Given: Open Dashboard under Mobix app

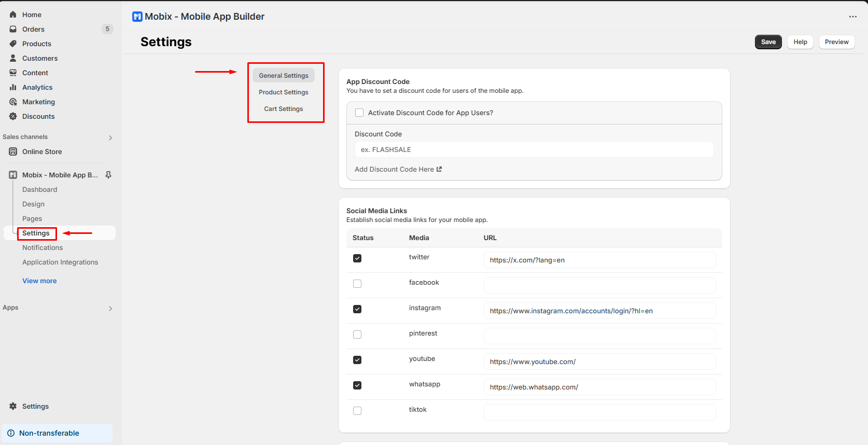Looking at the screenshot, I should pyautogui.click(x=40, y=190).
